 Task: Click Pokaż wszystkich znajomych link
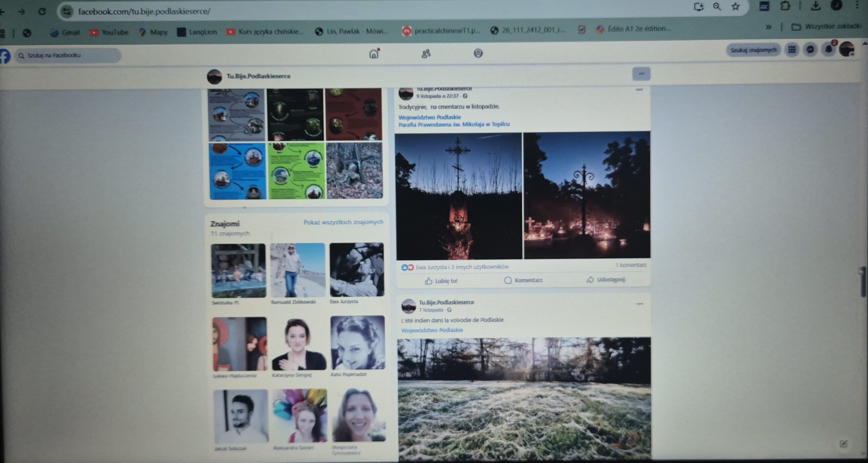click(343, 222)
